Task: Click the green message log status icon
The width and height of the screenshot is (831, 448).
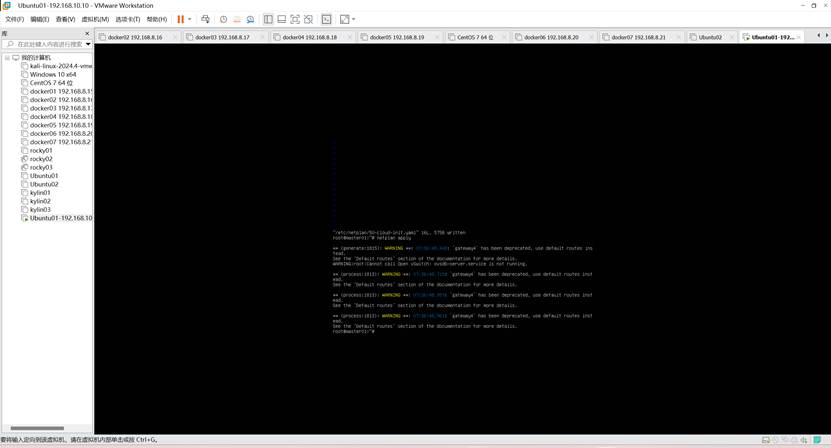Action: (x=817, y=440)
